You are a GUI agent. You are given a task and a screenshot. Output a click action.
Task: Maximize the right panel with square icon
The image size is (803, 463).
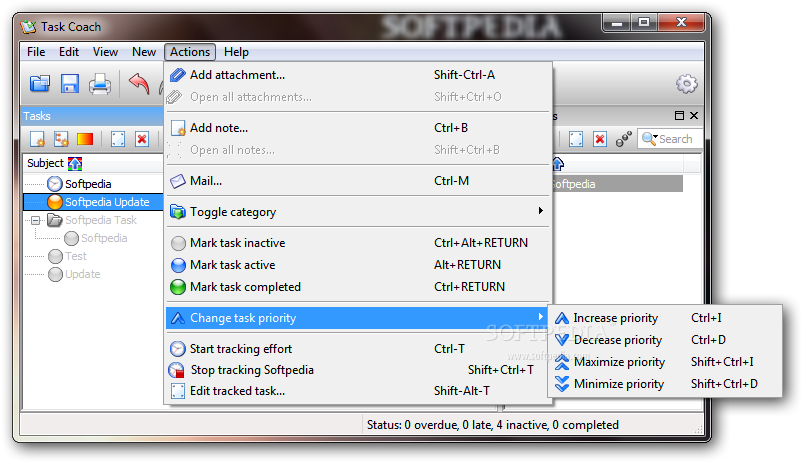tap(679, 116)
